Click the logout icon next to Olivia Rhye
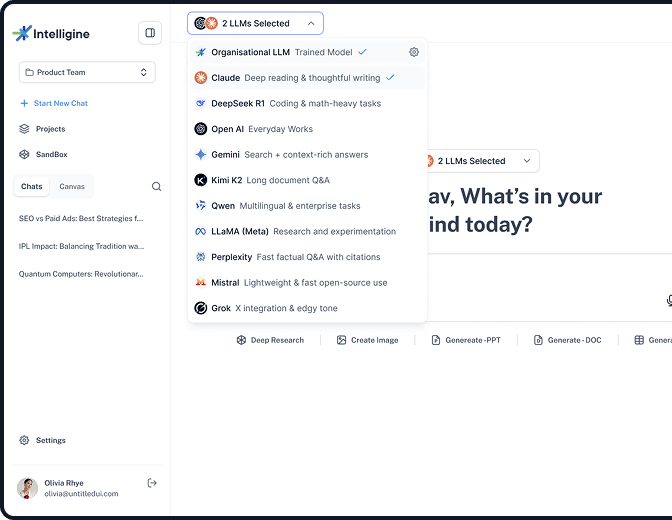This screenshot has width=672, height=520. pyautogui.click(x=152, y=483)
